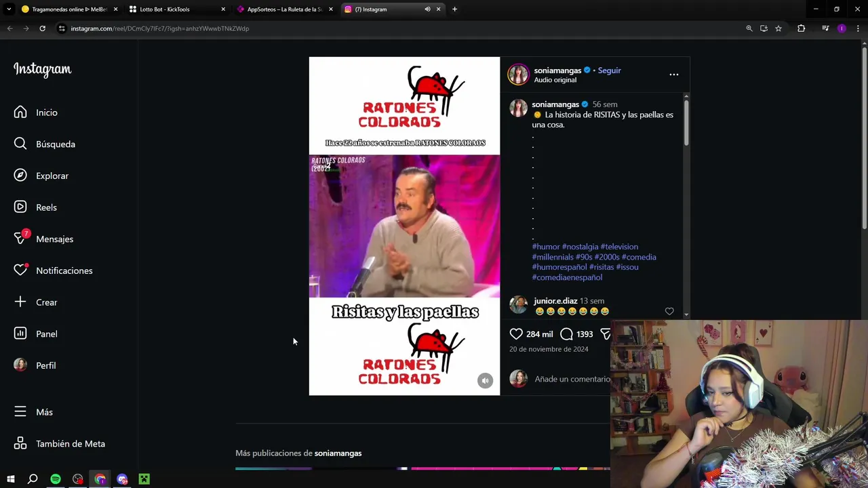The height and width of the screenshot is (488, 868).
Task: Open Windows Start menu
Action: point(10,479)
